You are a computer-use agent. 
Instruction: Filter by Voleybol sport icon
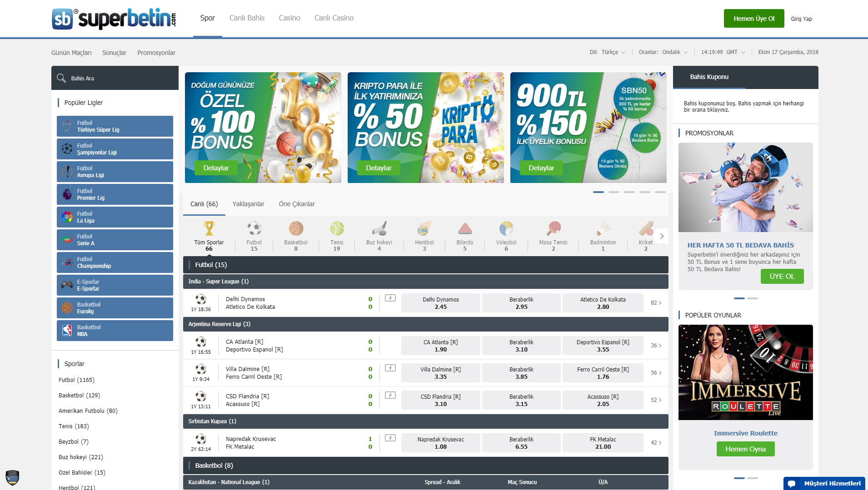(506, 228)
